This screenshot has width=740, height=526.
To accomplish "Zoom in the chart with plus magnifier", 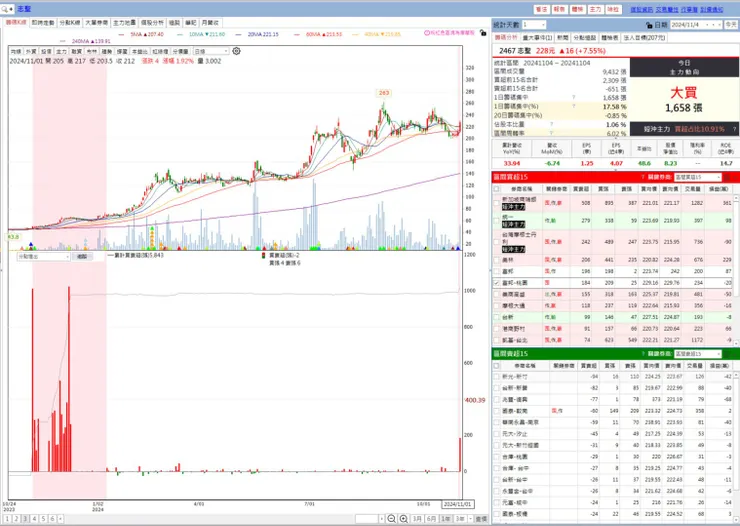I will (404, 519).
